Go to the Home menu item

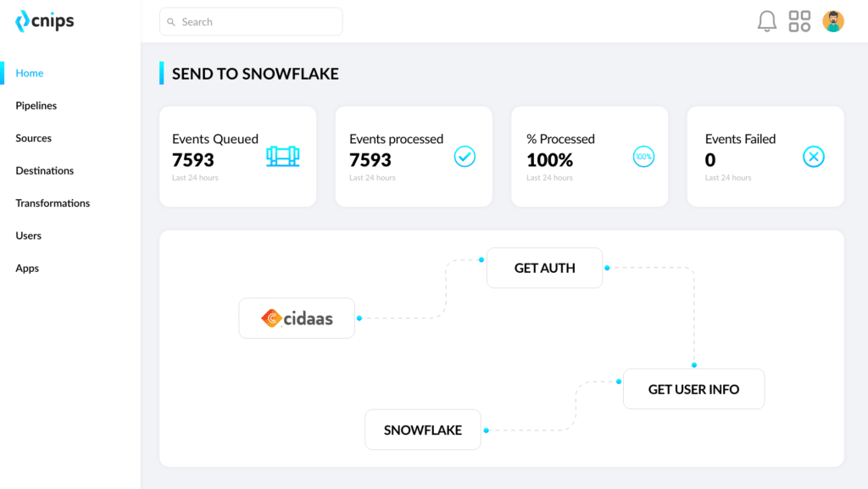pos(30,73)
